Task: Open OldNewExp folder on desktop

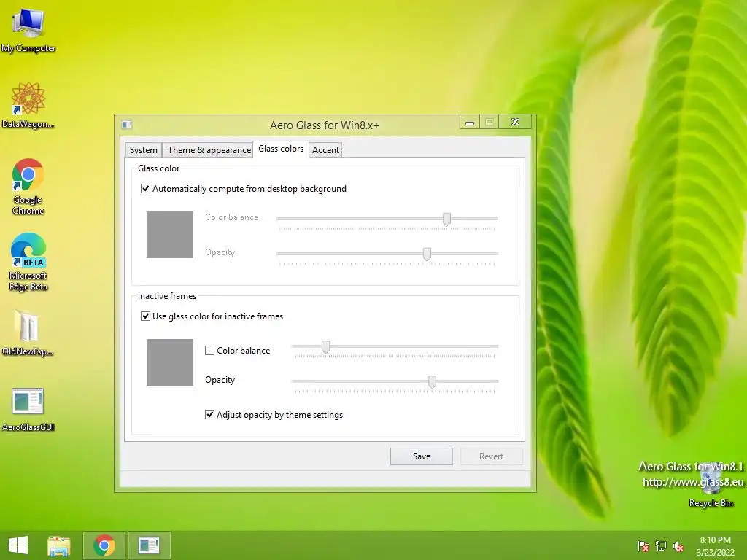Action: coord(28,332)
